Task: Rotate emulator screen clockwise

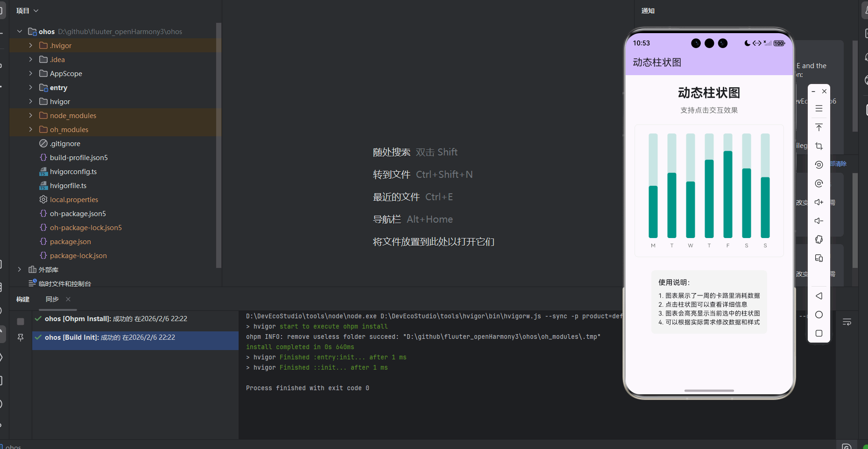Action: click(x=819, y=183)
